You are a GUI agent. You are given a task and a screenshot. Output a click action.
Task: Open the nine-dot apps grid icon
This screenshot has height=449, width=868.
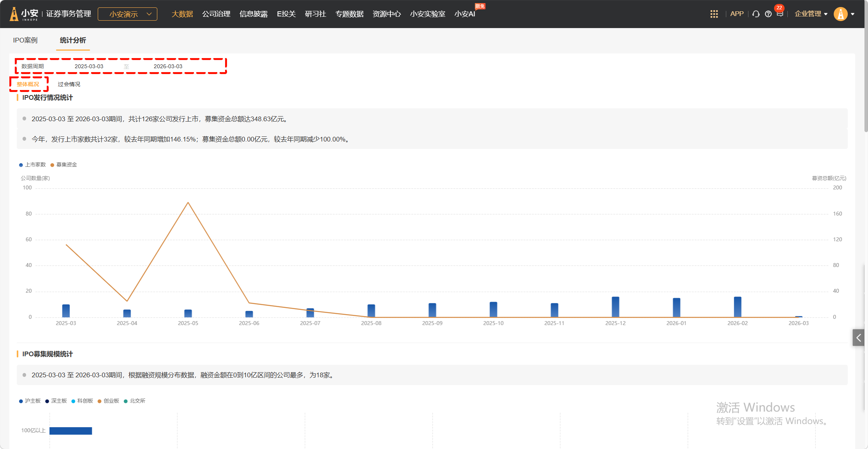pos(714,14)
